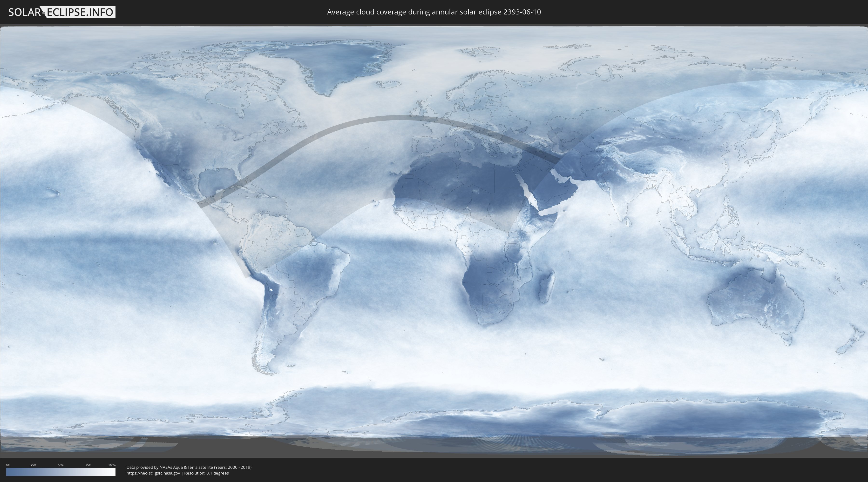
Task: Click the 'https://neo.sci.gsfc.nasa.gov | Resolution: 0.1 degrees' line
Action: click(177, 473)
